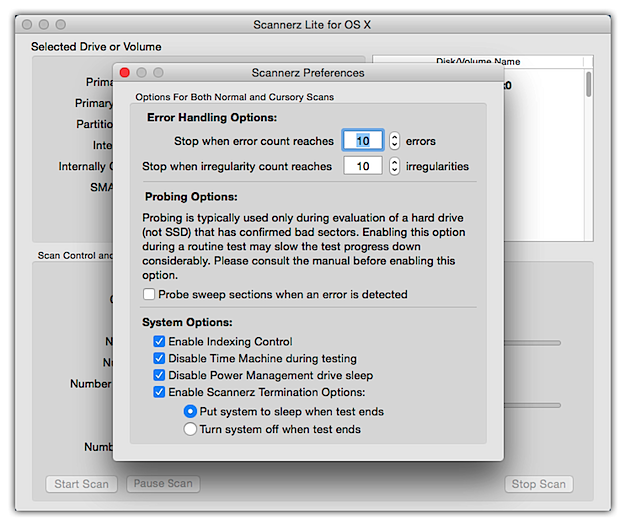Click 'Selected Drive or Volume' label in main window
This screenshot has height=525, width=625.
coord(96,47)
